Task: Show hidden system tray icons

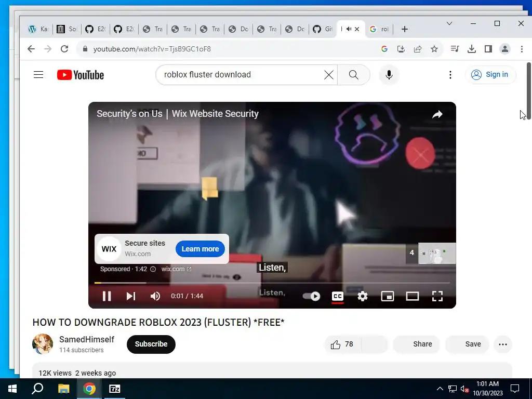Action: [x=440, y=389]
